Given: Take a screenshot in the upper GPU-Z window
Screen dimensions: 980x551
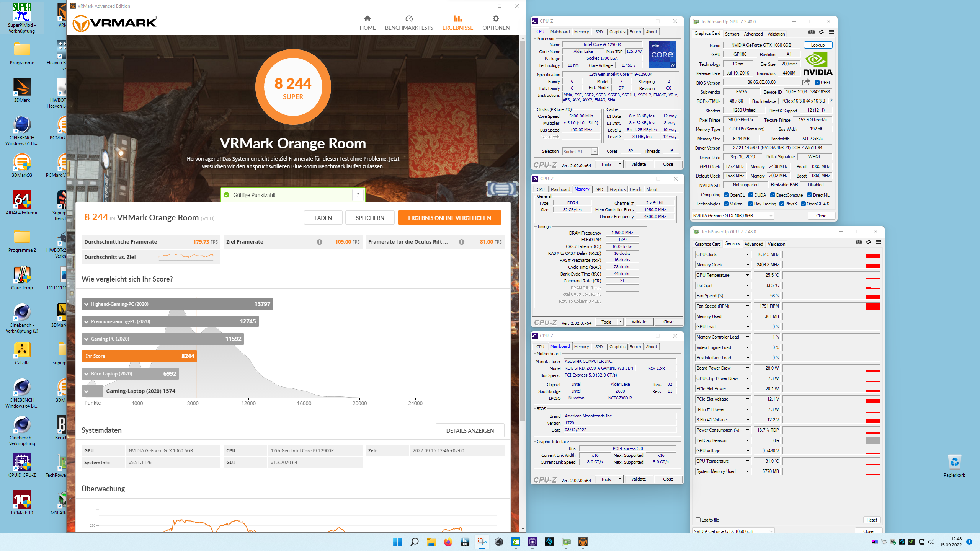Looking at the screenshot, I should pyautogui.click(x=811, y=32).
